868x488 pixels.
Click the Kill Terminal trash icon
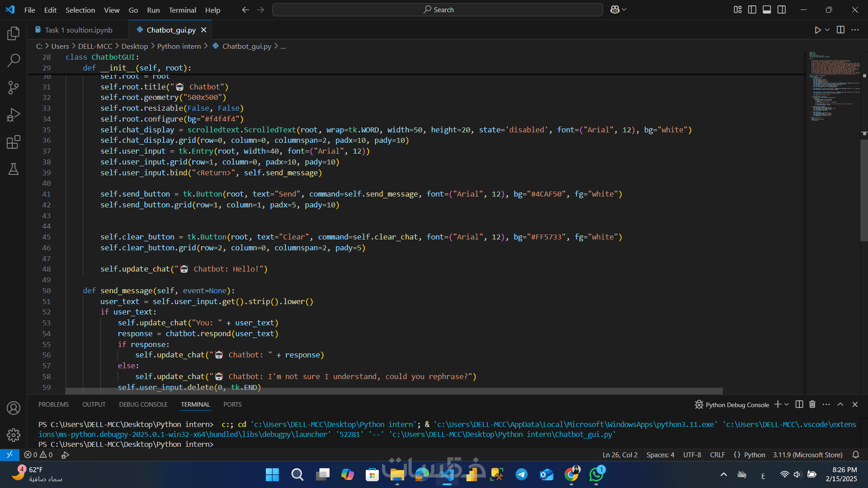tap(812, 404)
